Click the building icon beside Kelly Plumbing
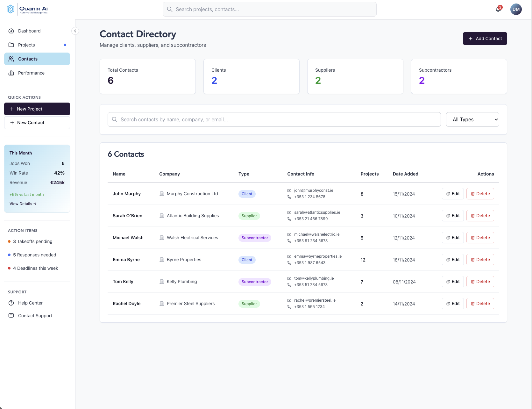532x409 pixels. pos(162,282)
